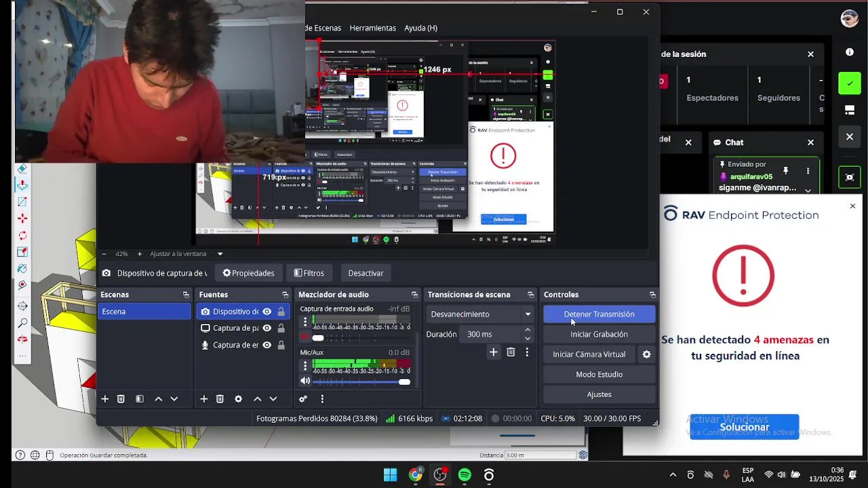Screen dimensions: 868x488
Task: Toggle visibility of Captura de entrada source
Action: click(267, 345)
